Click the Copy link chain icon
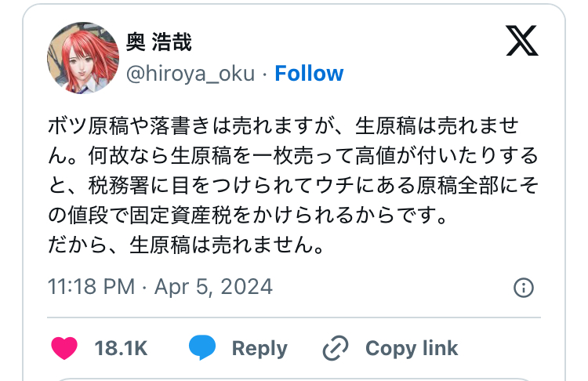Image resolution: width=588 pixels, height=381 pixels. (336, 348)
